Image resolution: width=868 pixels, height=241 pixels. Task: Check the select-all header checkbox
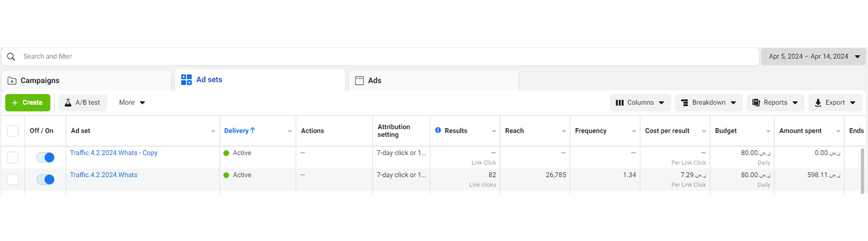[13, 131]
